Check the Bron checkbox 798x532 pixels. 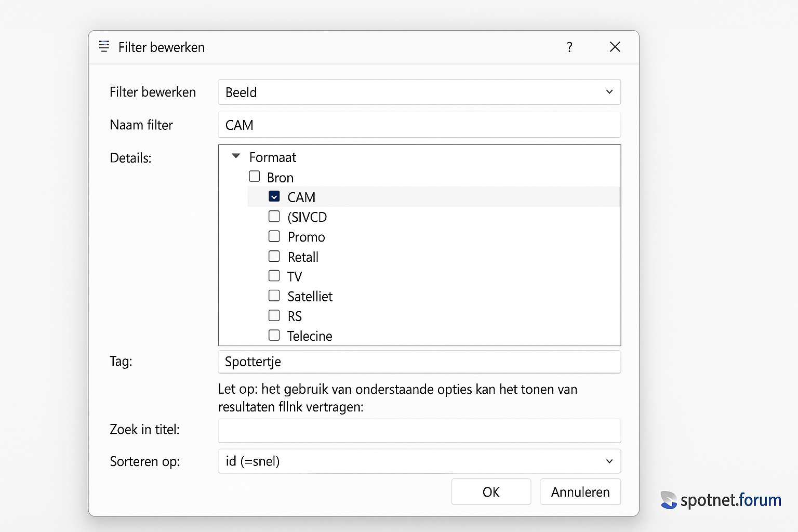(255, 177)
